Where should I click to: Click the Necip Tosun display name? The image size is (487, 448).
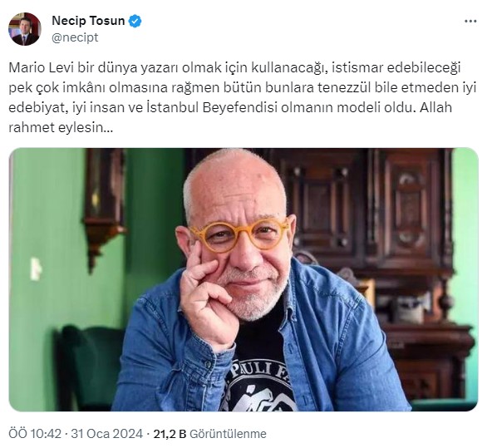(88, 21)
